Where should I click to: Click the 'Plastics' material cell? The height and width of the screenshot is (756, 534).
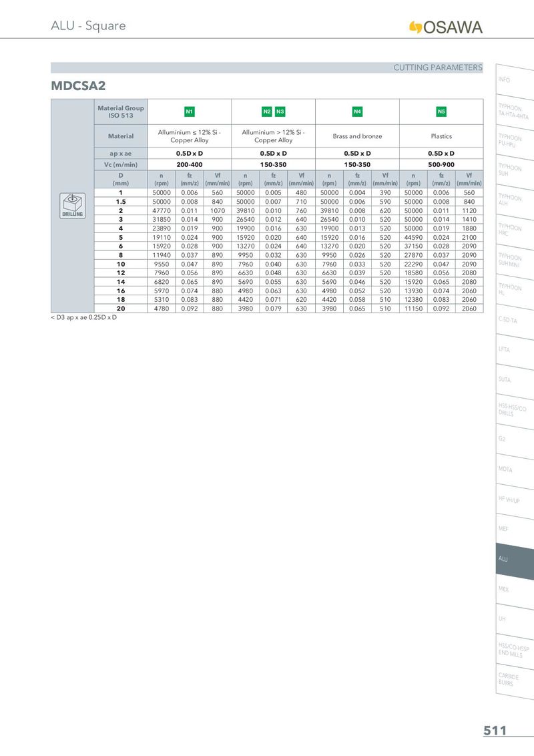click(441, 136)
